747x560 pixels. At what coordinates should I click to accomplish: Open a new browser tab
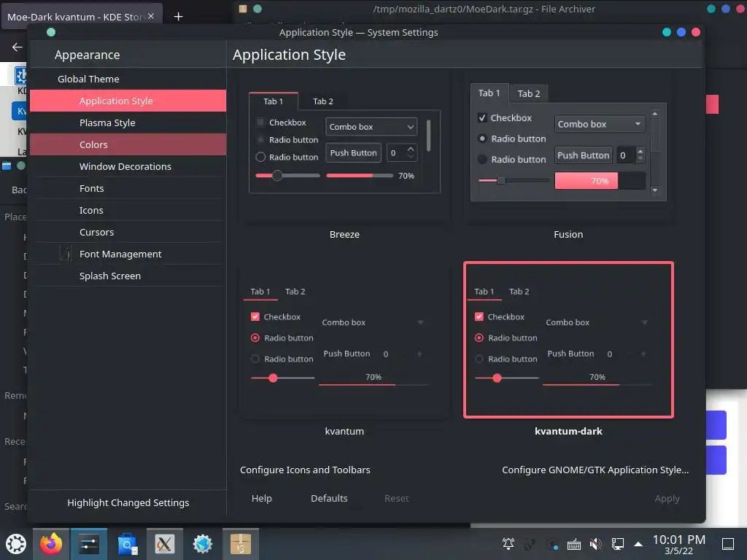178,17
